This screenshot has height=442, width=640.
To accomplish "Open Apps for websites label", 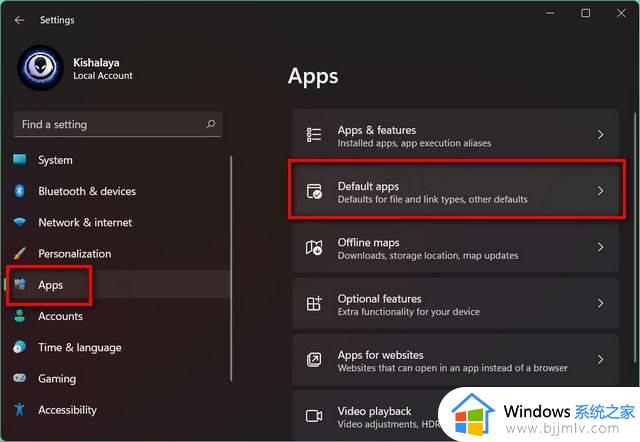I will pyautogui.click(x=380, y=355).
